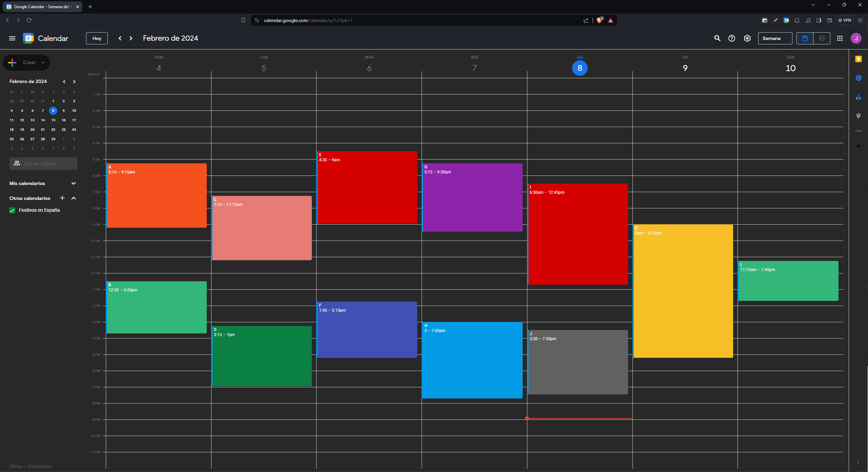Screen dimensions: 868x472
Task: Open browser extensions puzzle icon
Action: tap(797, 20)
